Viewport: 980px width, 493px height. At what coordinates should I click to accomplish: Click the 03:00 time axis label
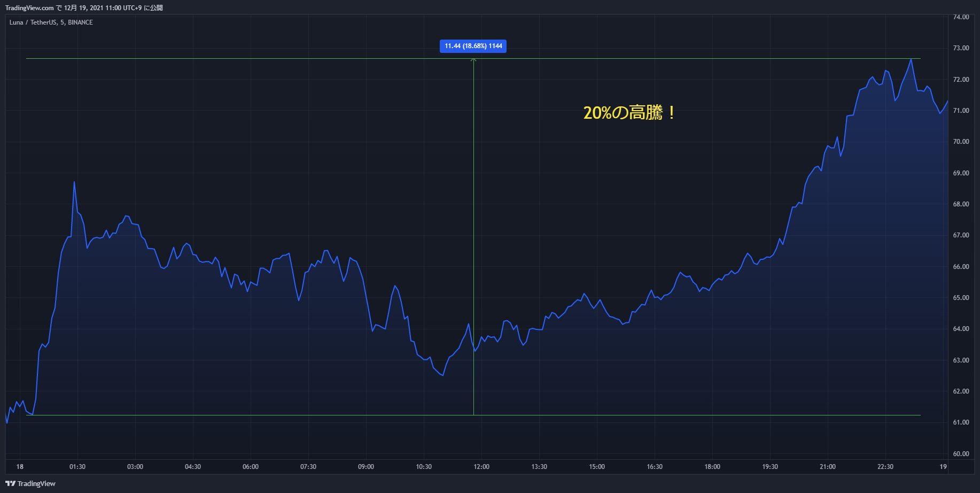[x=135, y=467]
